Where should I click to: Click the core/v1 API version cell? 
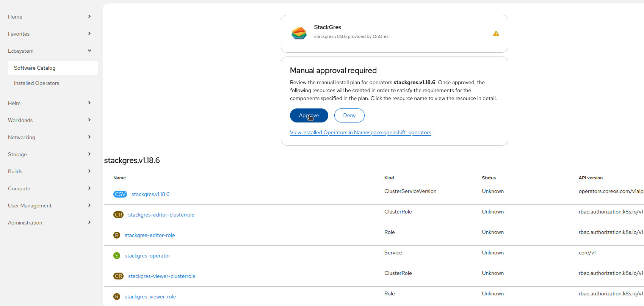pyautogui.click(x=587, y=253)
